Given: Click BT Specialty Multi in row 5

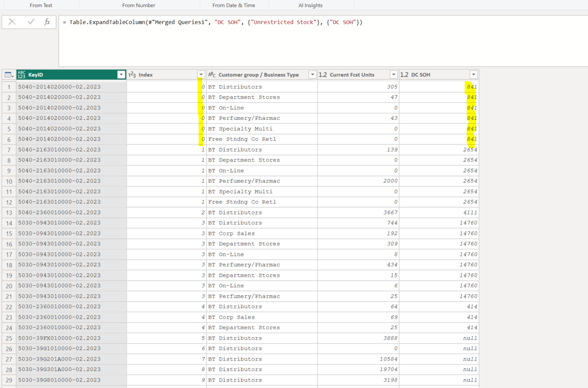Looking at the screenshot, I should pos(262,129).
